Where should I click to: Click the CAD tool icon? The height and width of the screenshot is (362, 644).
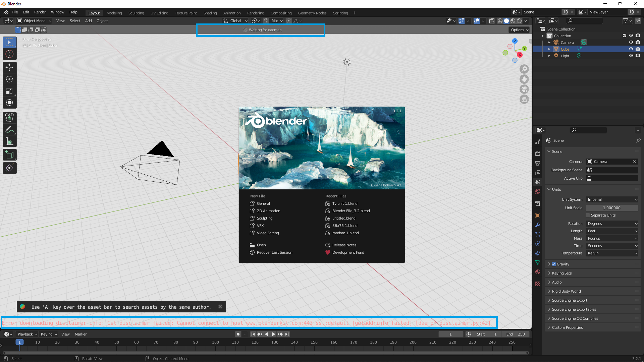tap(9, 117)
